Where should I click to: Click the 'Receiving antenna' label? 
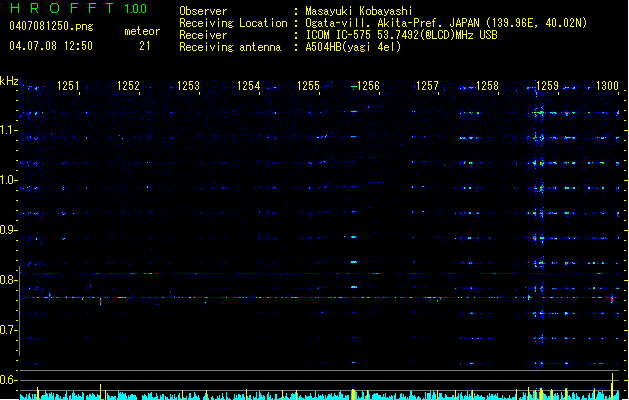click(230, 47)
